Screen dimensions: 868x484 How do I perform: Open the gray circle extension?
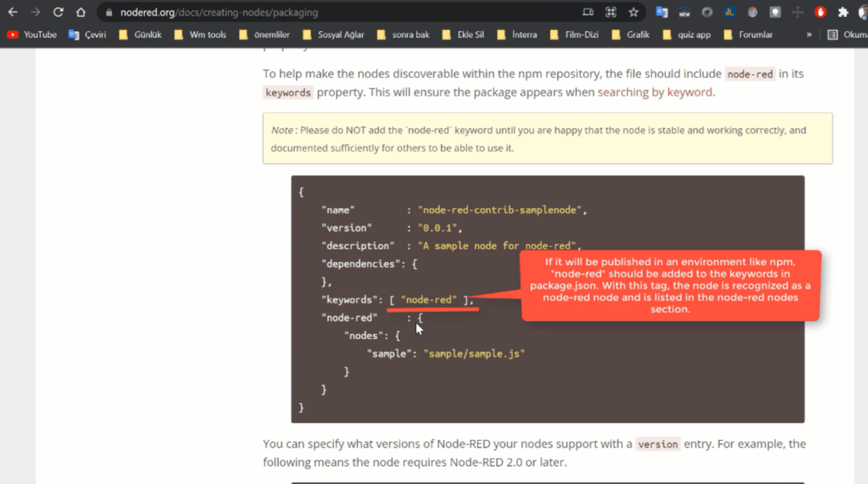point(707,12)
